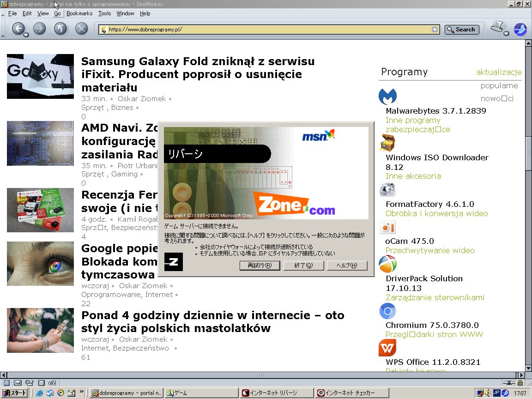
Task: Launch Internet Explorer from Quick Launch
Action: click(x=39, y=393)
